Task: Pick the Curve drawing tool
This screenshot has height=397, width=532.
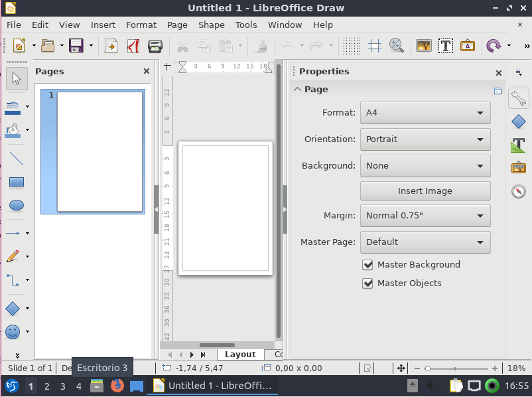Action: pyautogui.click(x=14, y=256)
